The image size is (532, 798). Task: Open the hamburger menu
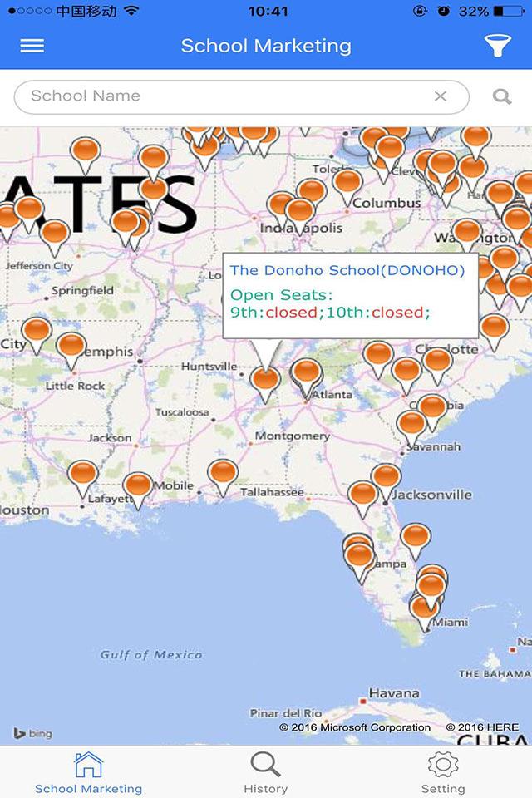[32, 46]
